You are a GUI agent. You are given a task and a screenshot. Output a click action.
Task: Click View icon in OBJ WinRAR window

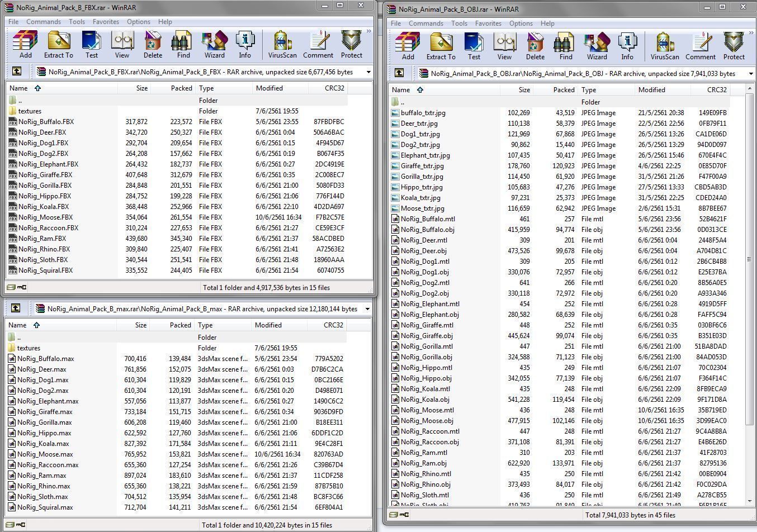click(504, 46)
